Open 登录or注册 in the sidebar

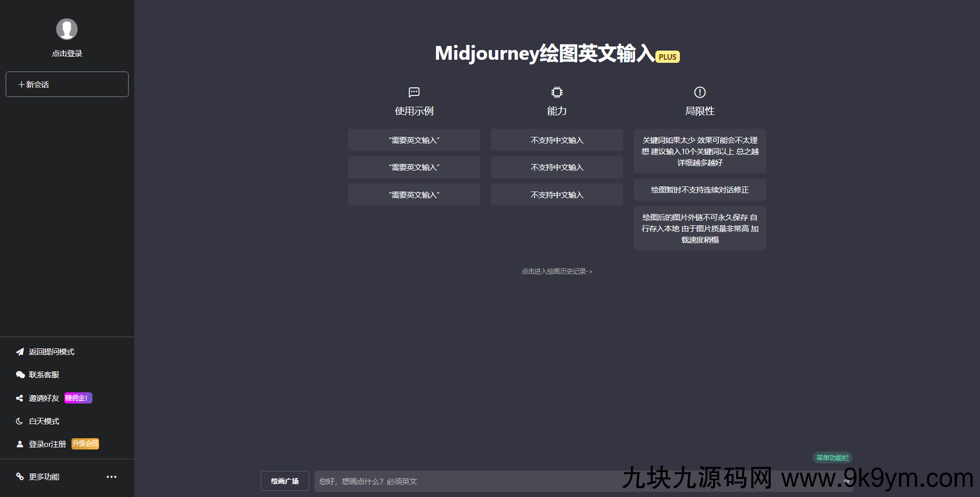[47, 444]
